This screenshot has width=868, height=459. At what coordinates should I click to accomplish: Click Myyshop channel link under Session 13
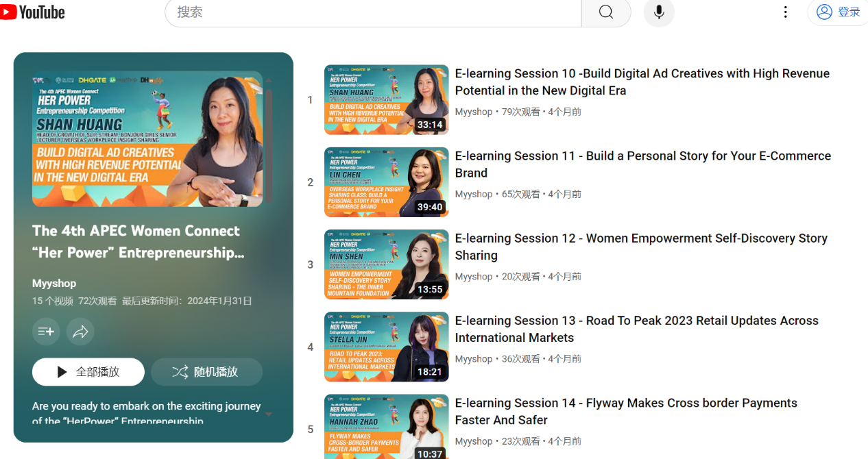[x=474, y=359]
